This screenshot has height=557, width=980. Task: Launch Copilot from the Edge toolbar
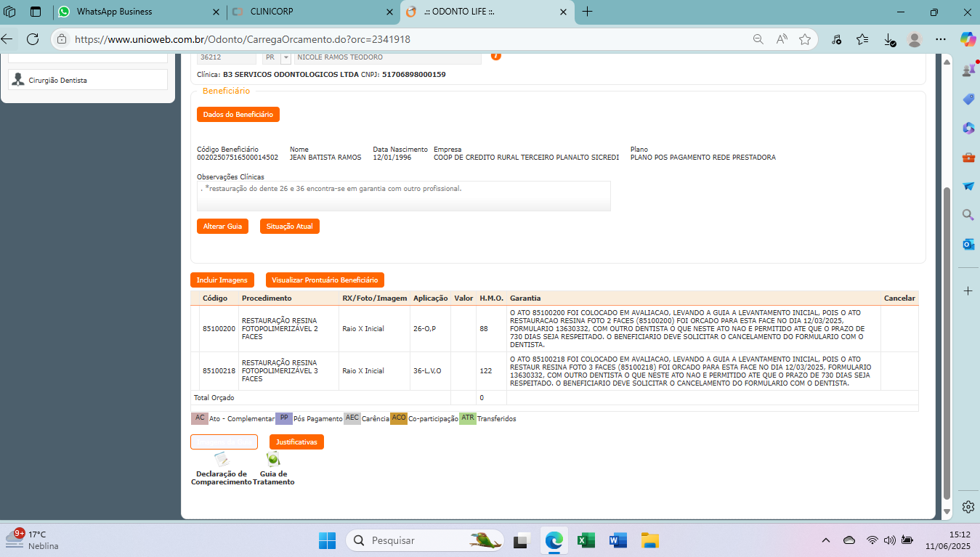tap(968, 39)
